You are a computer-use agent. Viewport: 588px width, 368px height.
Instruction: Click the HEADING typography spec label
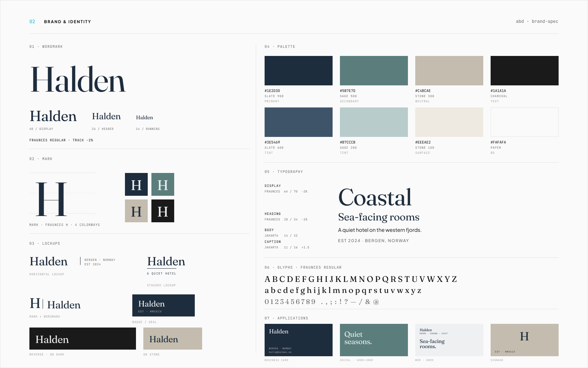273,214
